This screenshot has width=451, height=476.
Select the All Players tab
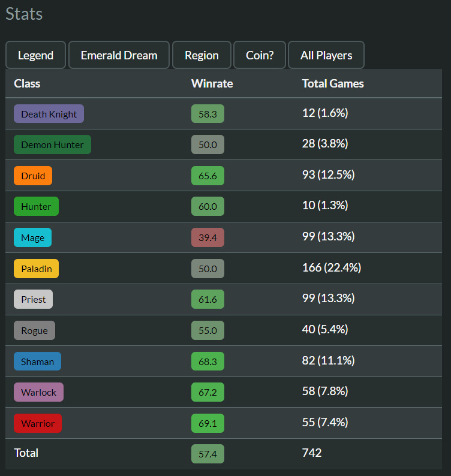coord(326,55)
